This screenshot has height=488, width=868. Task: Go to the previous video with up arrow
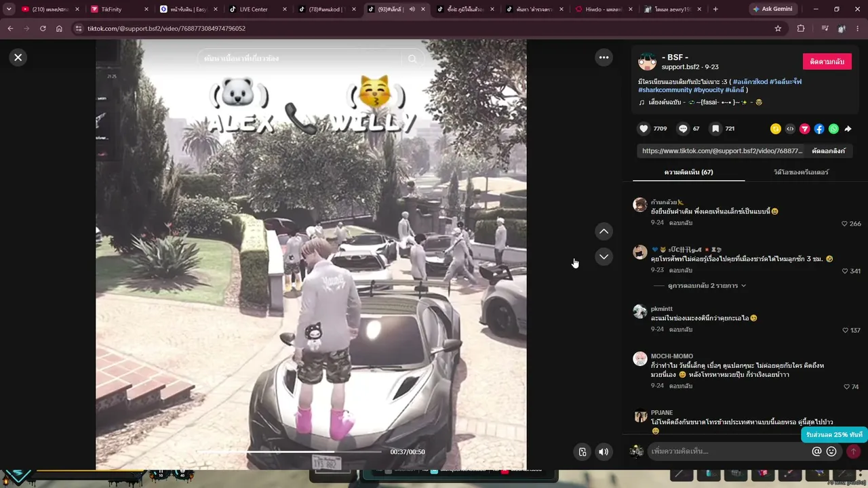point(604,231)
